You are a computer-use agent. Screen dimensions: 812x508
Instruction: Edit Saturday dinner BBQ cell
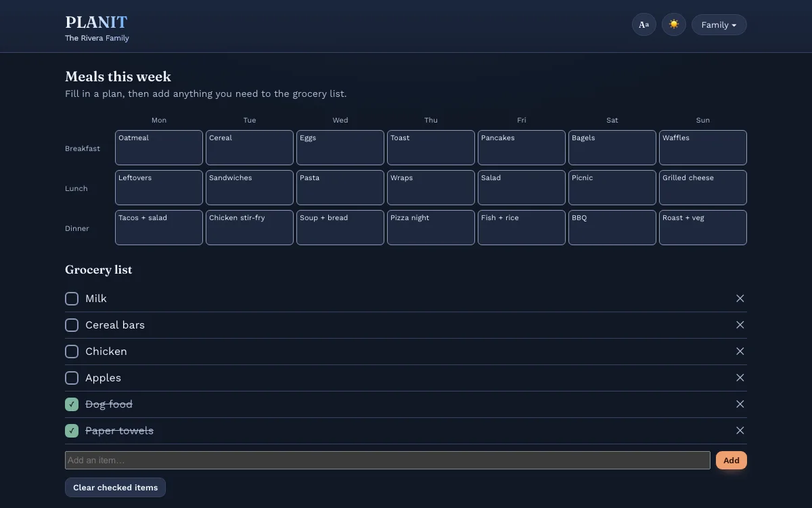tap(612, 228)
